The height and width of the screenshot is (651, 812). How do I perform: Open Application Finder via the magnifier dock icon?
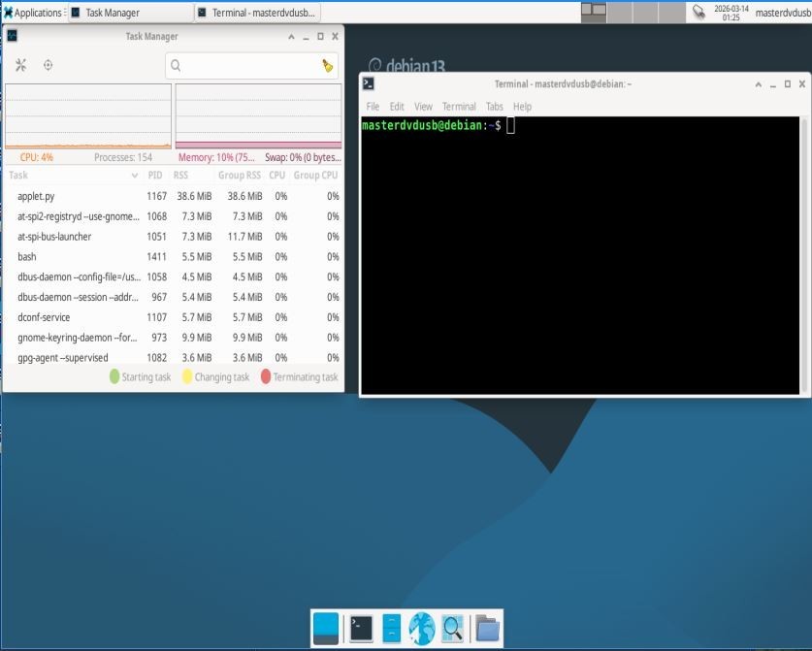451,629
